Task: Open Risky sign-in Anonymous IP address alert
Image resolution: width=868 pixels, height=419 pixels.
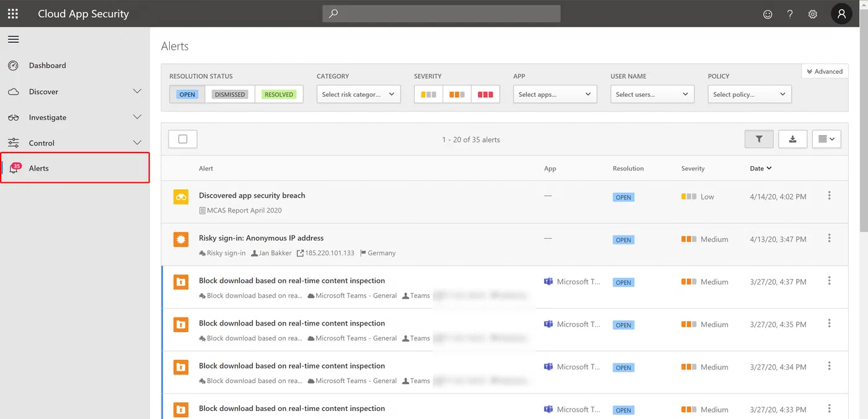Action: 261,238
